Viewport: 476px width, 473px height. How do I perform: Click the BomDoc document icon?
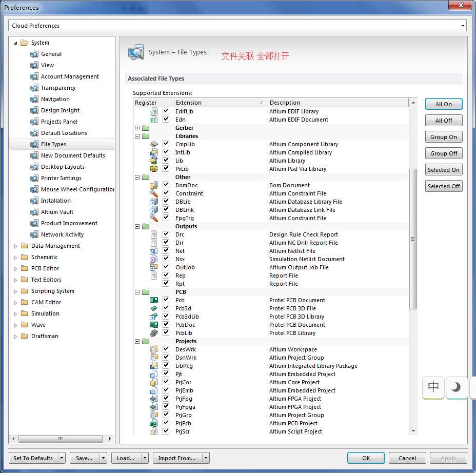(x=154, y=185)
